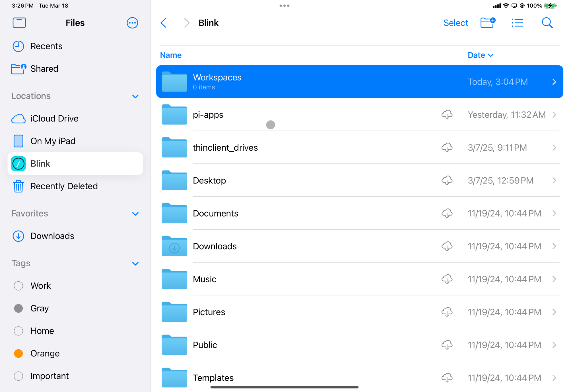Download the Desktop folder via its cloud icon

(x=447, y=181)
